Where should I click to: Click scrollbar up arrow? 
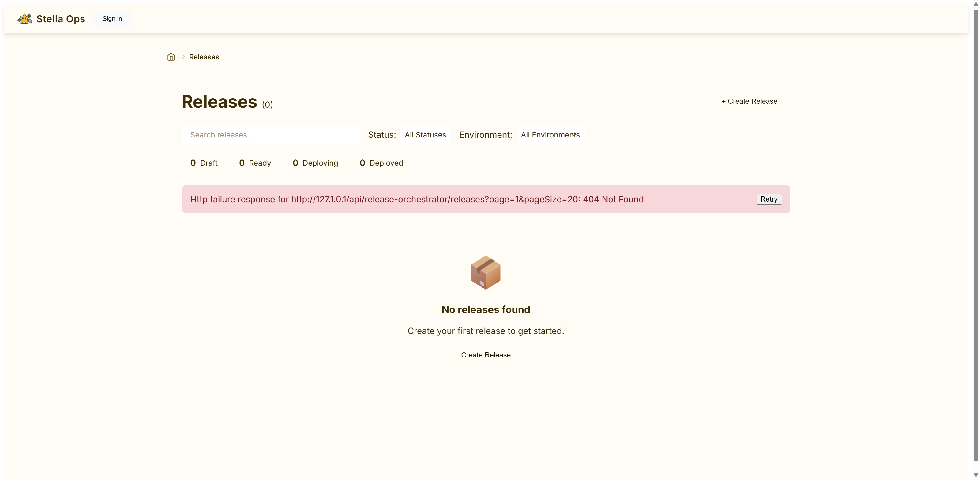point(976,4)
